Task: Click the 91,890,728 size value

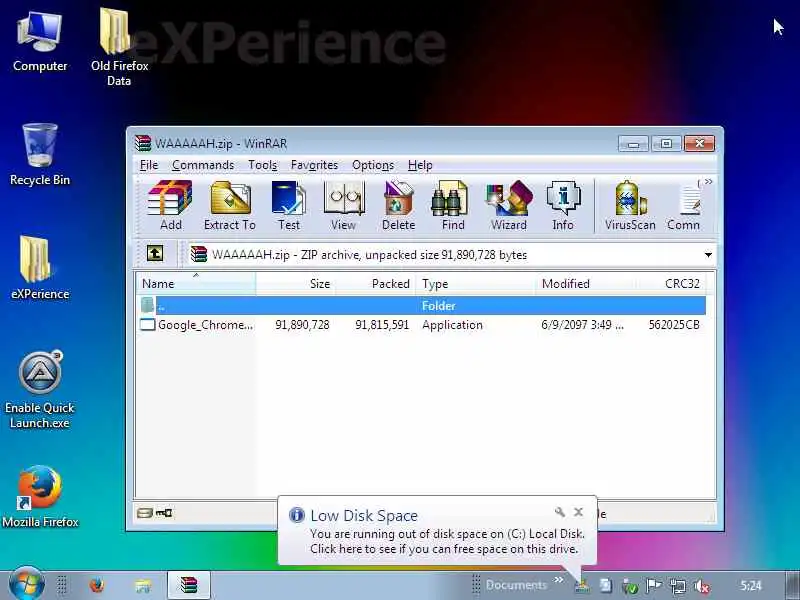Action: coord(302,325)
